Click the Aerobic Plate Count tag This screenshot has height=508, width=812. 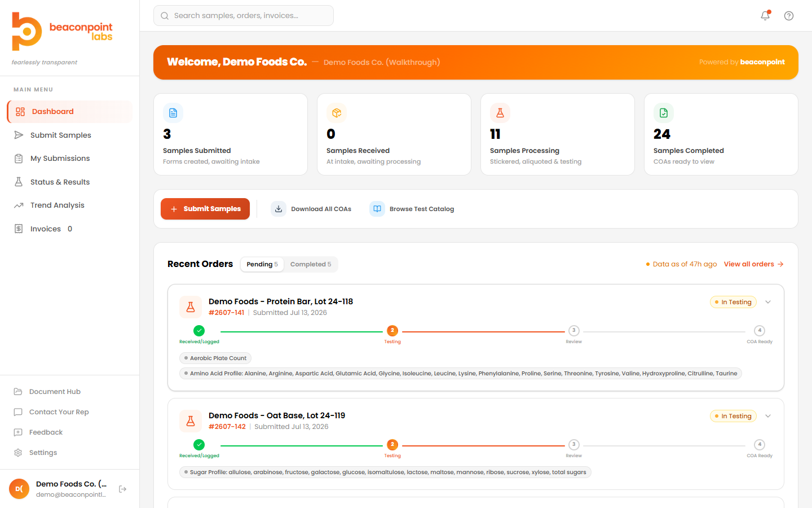(215, 358)
